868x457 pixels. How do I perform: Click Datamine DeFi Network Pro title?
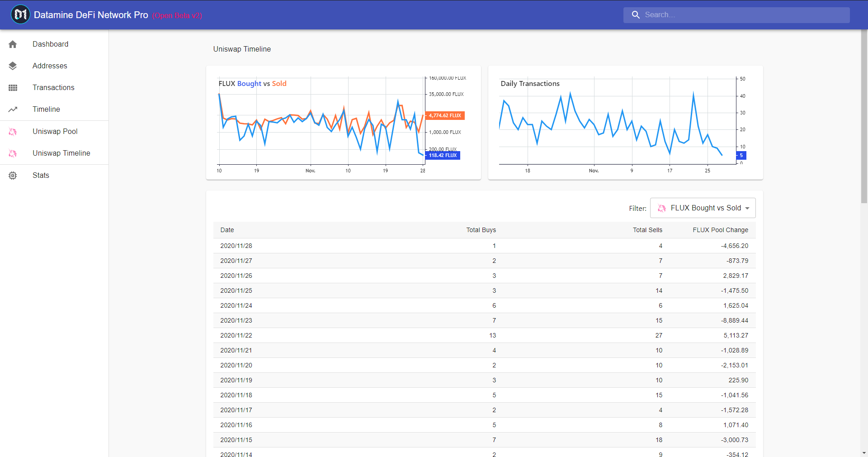point(91,15)
